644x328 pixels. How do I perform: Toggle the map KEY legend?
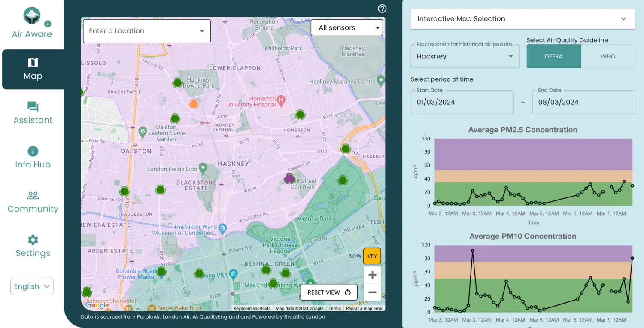[372, 256]
